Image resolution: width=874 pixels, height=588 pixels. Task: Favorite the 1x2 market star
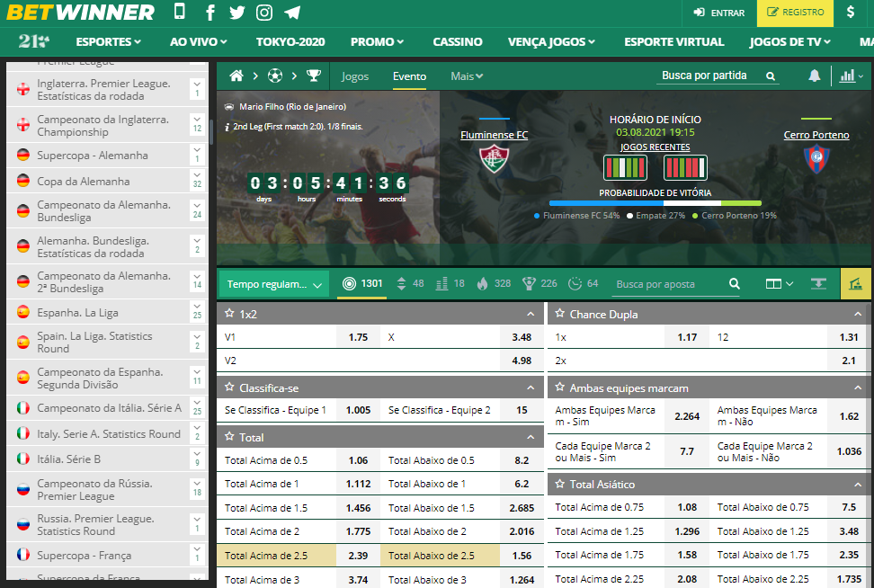coord(229,313)
